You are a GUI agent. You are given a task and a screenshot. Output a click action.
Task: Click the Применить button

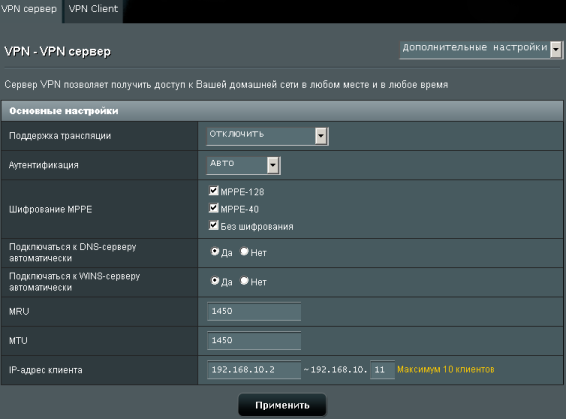(x=282, y=405)
